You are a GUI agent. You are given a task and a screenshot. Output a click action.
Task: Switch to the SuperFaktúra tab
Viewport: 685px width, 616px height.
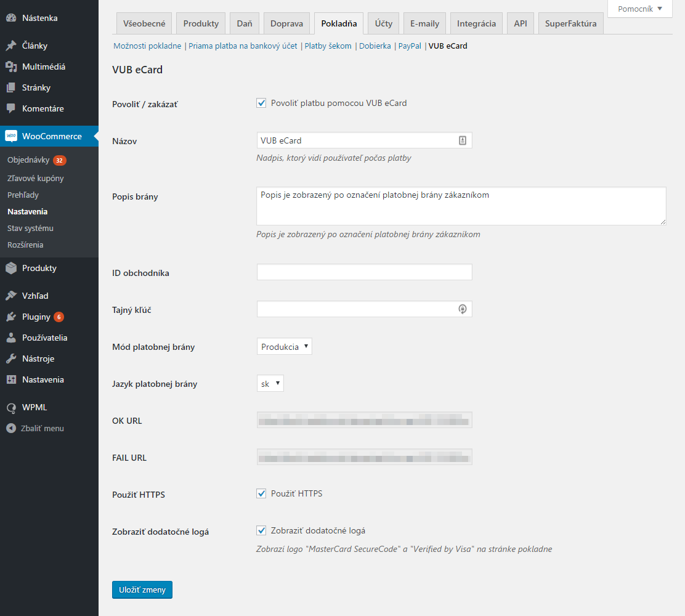point(570,23)
